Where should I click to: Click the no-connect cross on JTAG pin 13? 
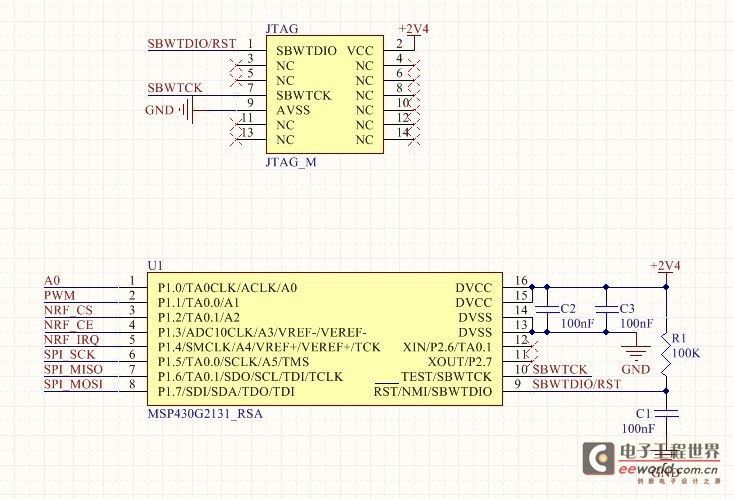236,139
